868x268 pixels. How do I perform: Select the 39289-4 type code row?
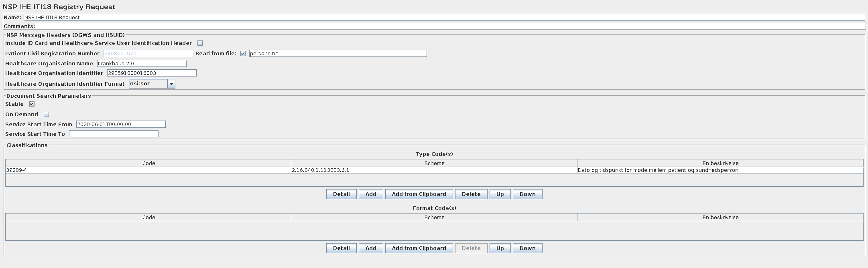(148, 170)
